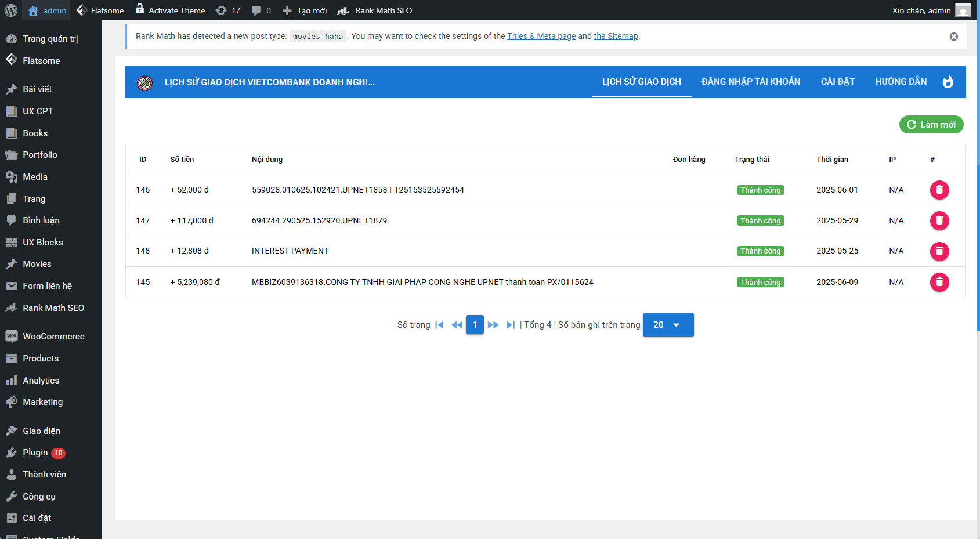Open the Tạo mới menu
The height and width of the screenshot is (539, 980).
coord(305,10)
